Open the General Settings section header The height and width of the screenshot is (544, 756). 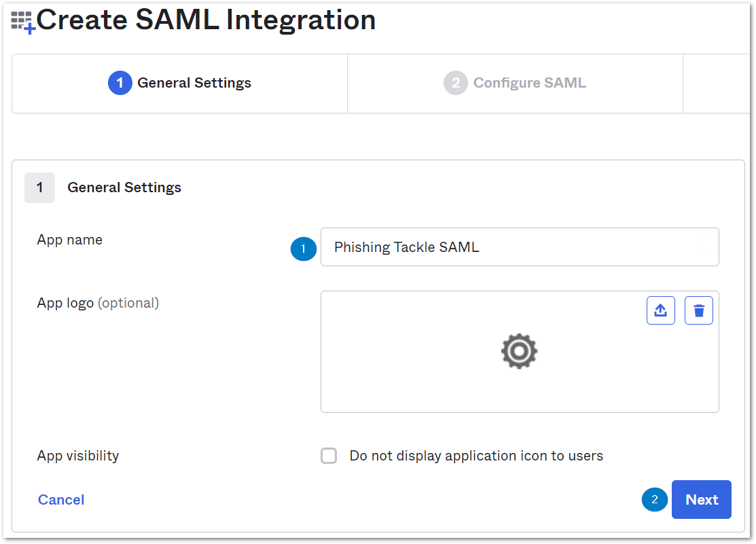click(x=124, y=187)
